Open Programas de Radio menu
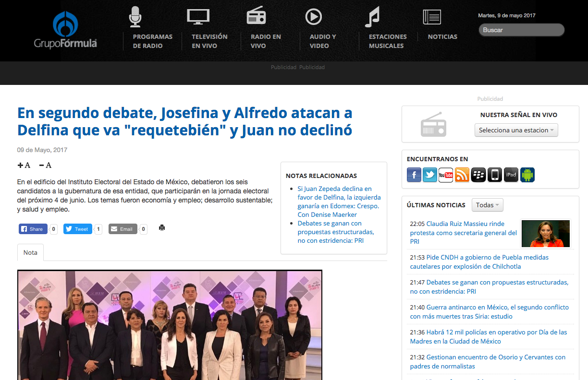Image resolution: width=588 pixels, height=380 pixels. click(x=152, y=41)
